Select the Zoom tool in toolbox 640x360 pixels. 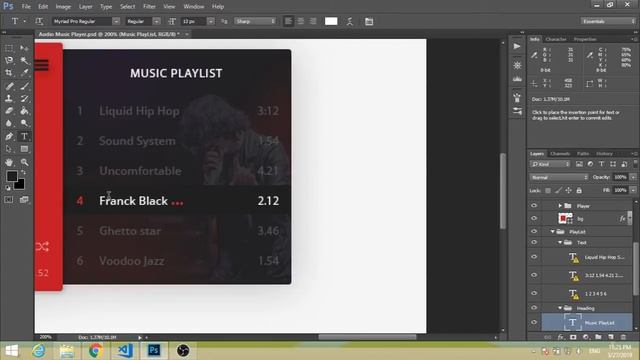pyautogui.click(x=24, y=162)
